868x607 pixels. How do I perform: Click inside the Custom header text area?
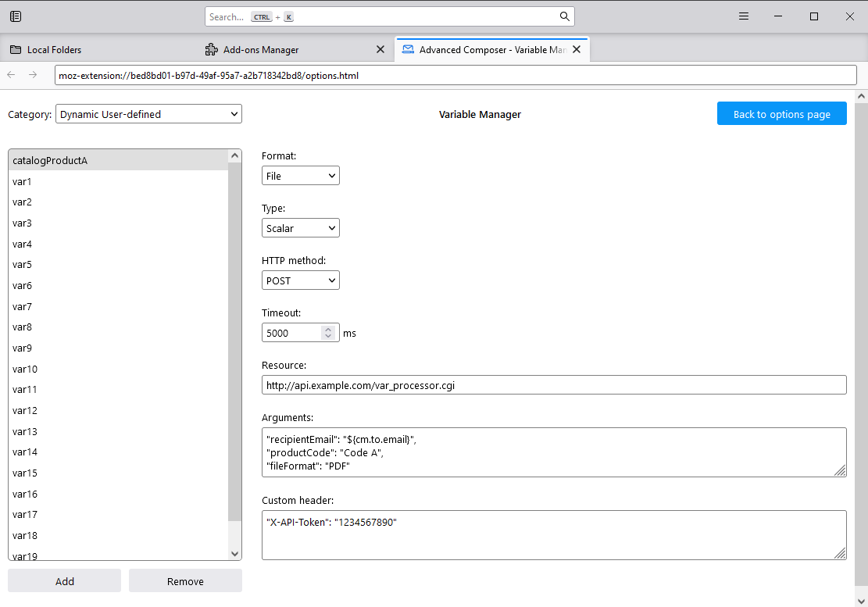coord(554,535)
